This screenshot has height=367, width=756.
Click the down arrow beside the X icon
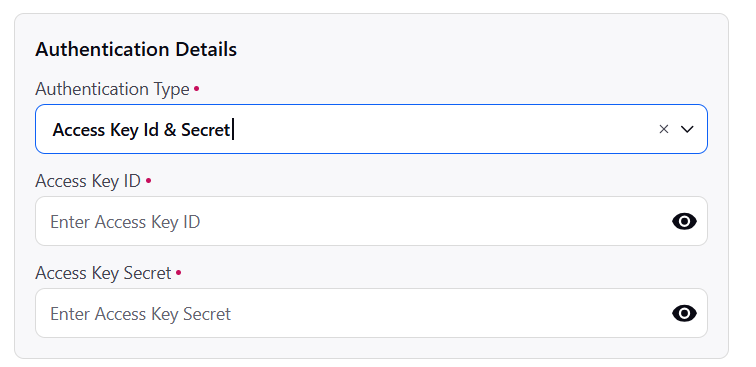(x=687, y=129)
